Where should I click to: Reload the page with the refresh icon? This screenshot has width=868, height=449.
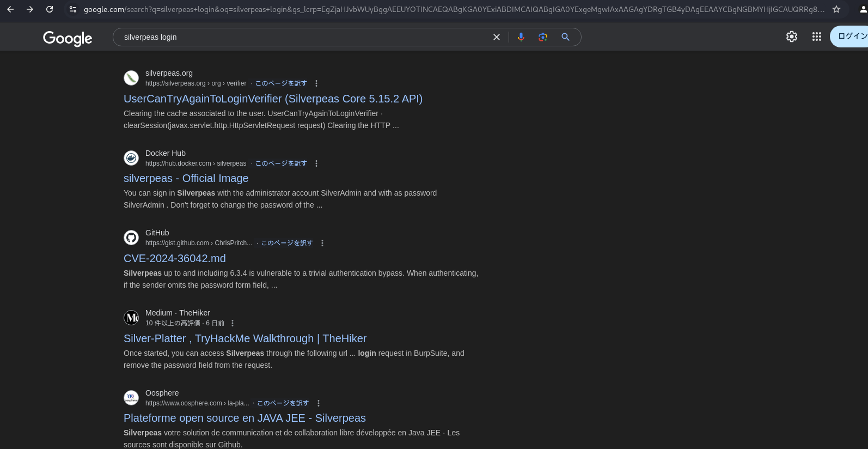pyautogui.click(x=50, y=9)
